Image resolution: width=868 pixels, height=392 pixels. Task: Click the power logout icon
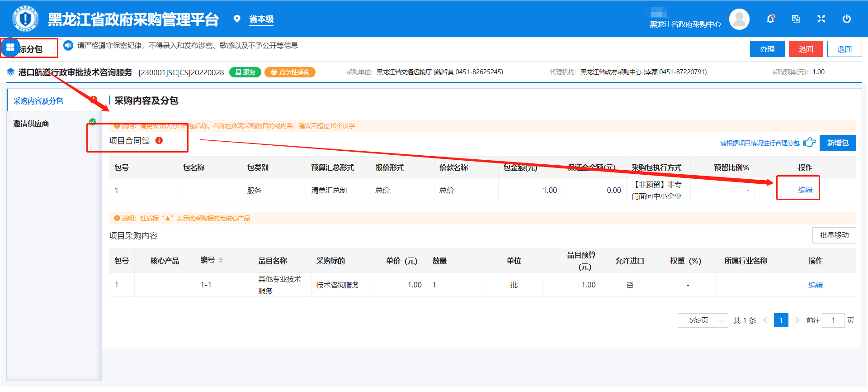click(847, 19)
